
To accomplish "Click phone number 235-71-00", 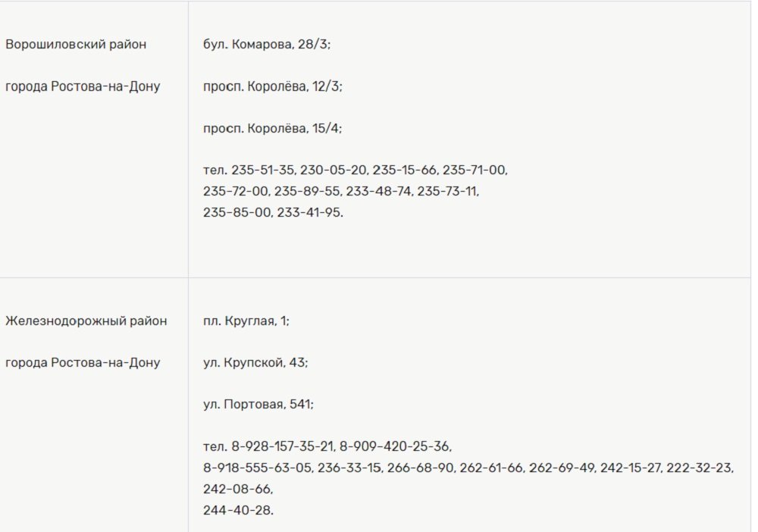I will coord(475,171).
